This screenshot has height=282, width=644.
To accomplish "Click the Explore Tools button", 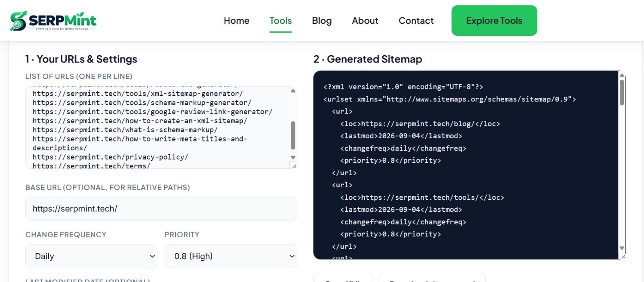I will (x=494, y=21).
